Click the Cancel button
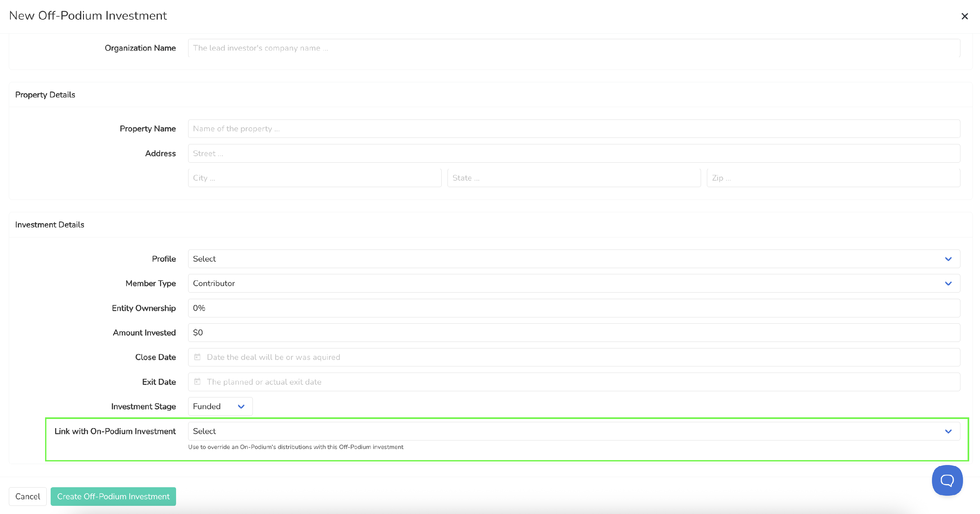980x514 pixels. pos(27,496)
